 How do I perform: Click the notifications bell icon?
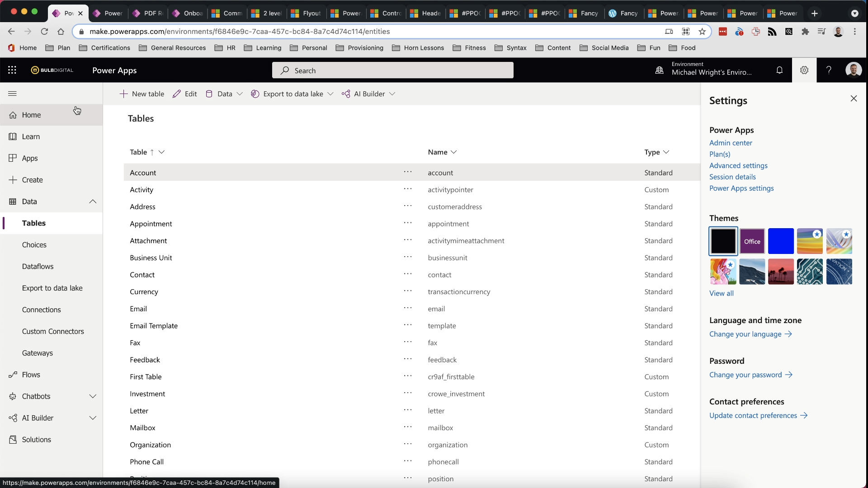pyautogui.click(x=780, y=70)
